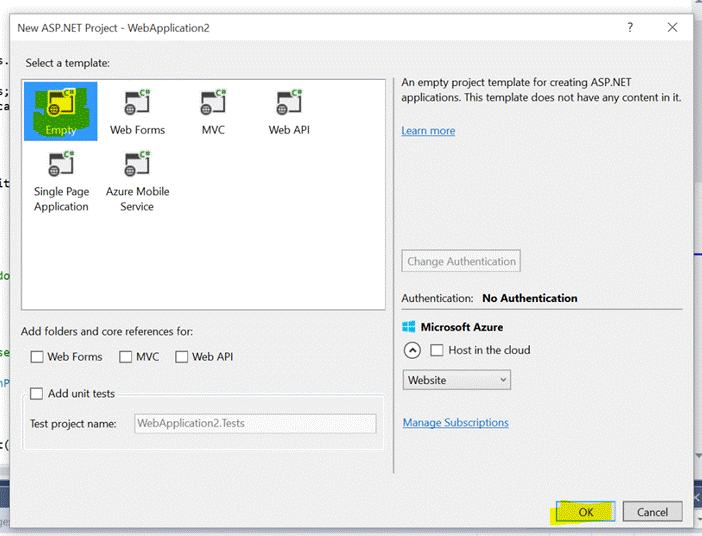Viewport: 702px width, 536px height.
Task: Open the Learn more link
Action: tap(428, 131)
